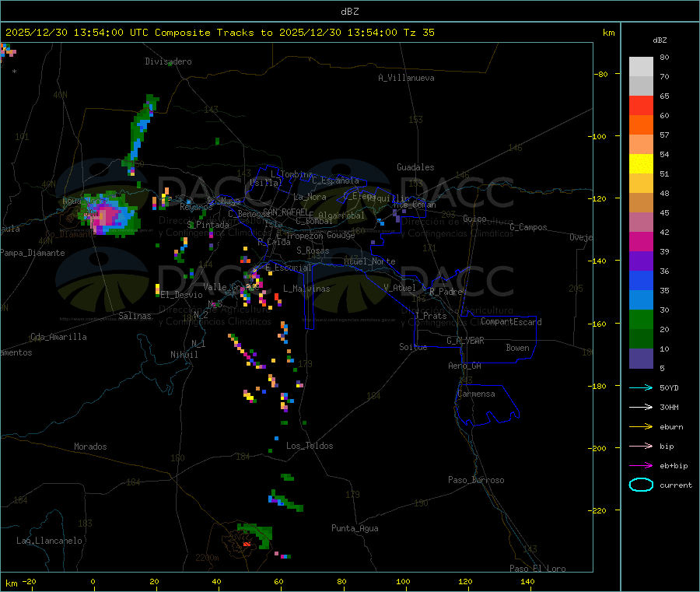Viewport: 700px width, 592px height.
Task: Click the cyan 50YD track arrow in legend
Action: 641,387
